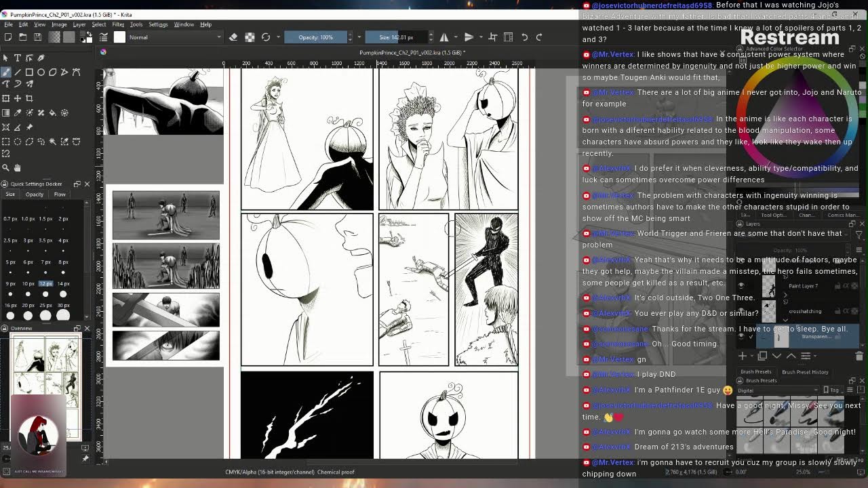Viewport: 868px width, 488px height.
Task: Toggle visibility of crosshatching layer
Action: (x=741, y=310)
